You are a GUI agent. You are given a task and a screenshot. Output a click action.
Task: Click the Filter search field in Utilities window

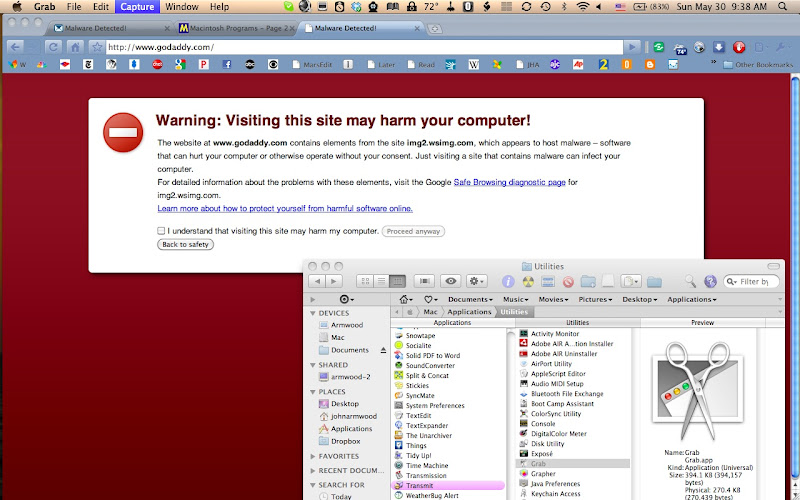point(752,281)
